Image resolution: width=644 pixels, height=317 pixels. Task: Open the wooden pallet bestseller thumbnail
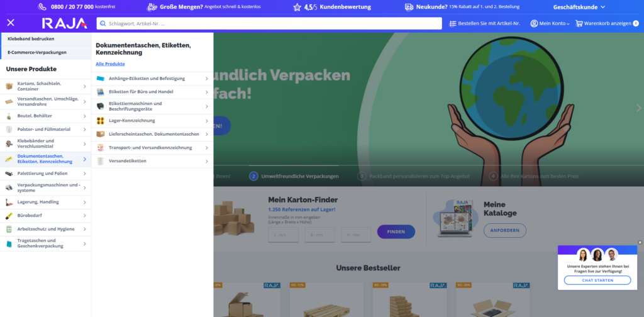tap(326, 300)
